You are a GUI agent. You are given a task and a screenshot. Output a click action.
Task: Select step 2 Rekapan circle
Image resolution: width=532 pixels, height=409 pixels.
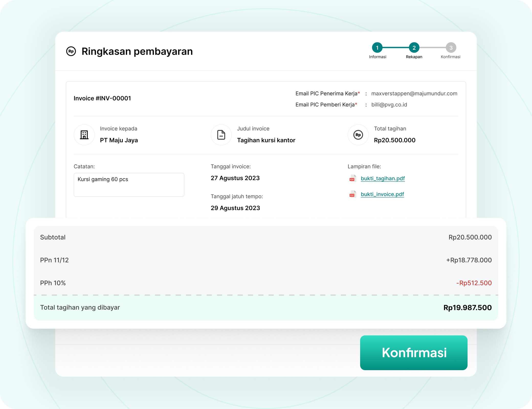[414, 48]
